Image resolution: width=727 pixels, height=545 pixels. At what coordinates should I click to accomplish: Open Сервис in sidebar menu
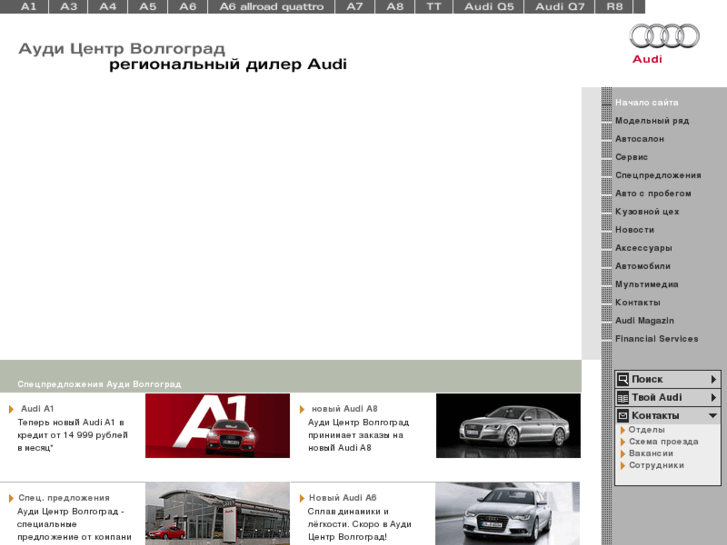(x=631, y=157)
